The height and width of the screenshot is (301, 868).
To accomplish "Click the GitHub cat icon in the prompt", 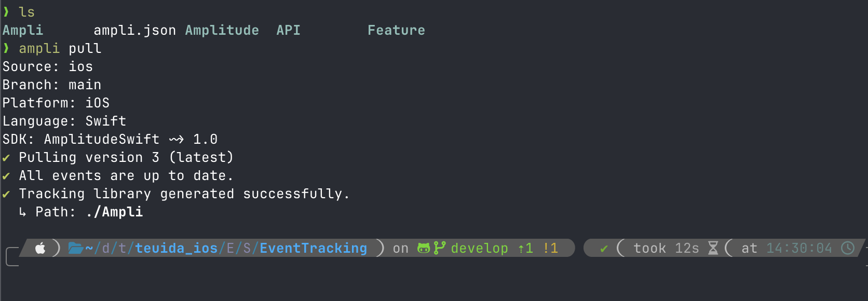I will point(424,248).
